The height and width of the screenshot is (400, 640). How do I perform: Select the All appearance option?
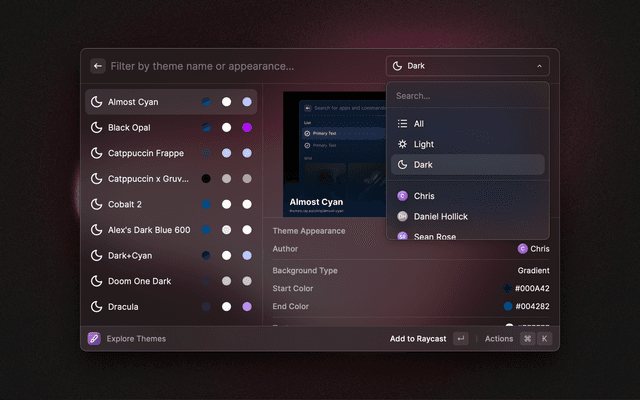pos(418,123)
